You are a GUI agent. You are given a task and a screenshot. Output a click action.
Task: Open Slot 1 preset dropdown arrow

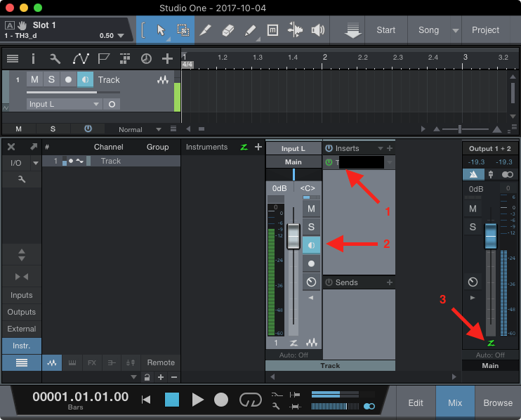(x=121, y=36)
